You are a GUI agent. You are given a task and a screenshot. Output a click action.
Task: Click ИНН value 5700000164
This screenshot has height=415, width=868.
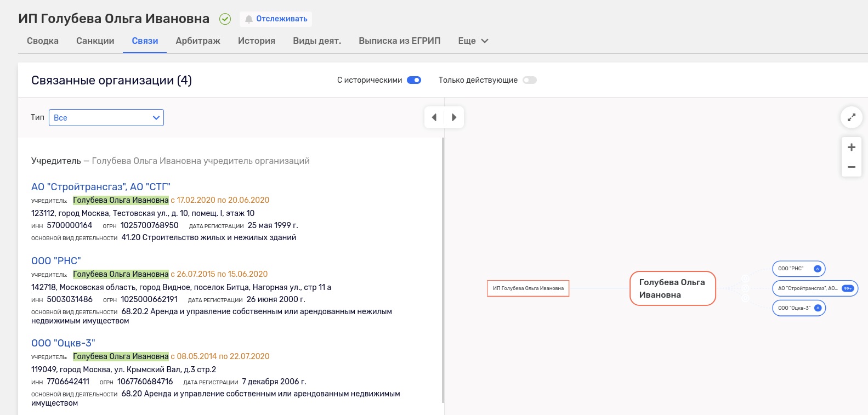coord(70,225)
